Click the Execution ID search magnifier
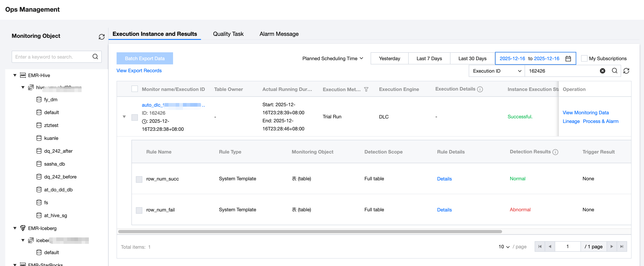This screenshot has height=266, width=644. [614, 71]
